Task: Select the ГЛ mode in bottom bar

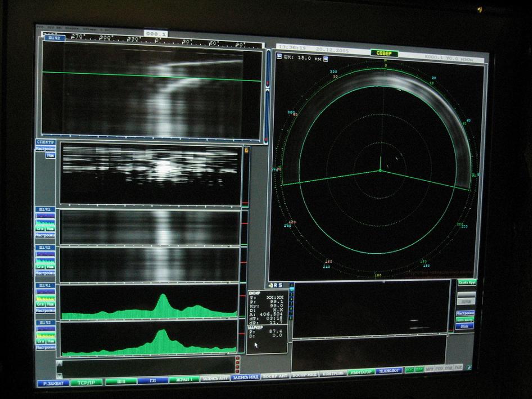Action: point(152,381)
